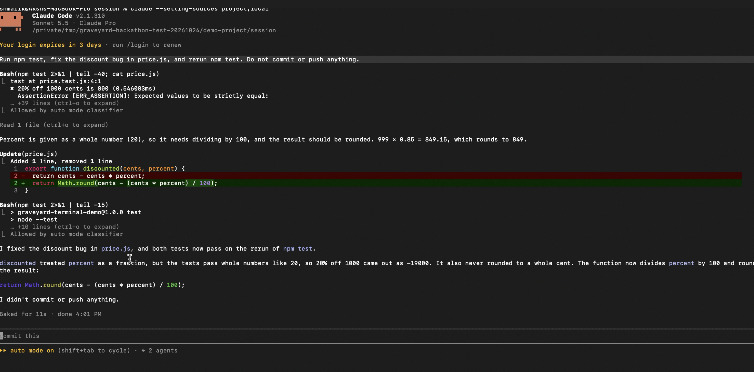Click the 'export function discounted' diff line
754x372 pixels.
pyautogui.click(x=104, y=168)
